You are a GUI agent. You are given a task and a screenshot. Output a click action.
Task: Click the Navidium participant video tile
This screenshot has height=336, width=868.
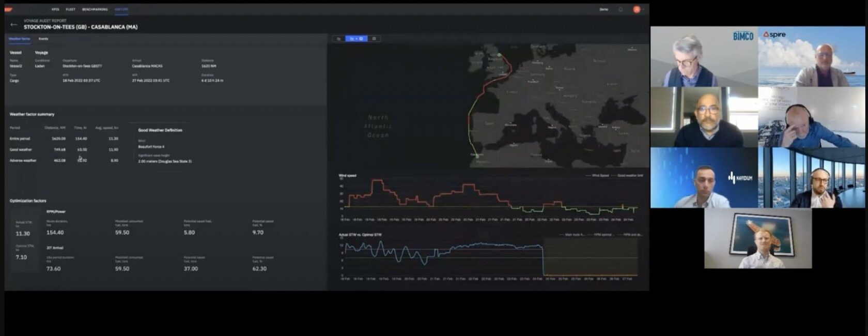[704, 178]
